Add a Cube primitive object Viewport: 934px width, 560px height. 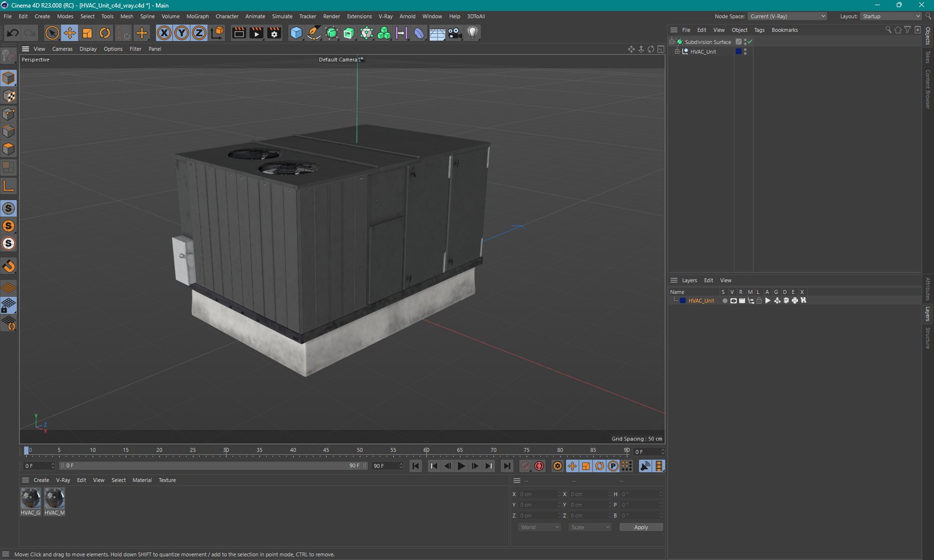(x=296, y=33)
